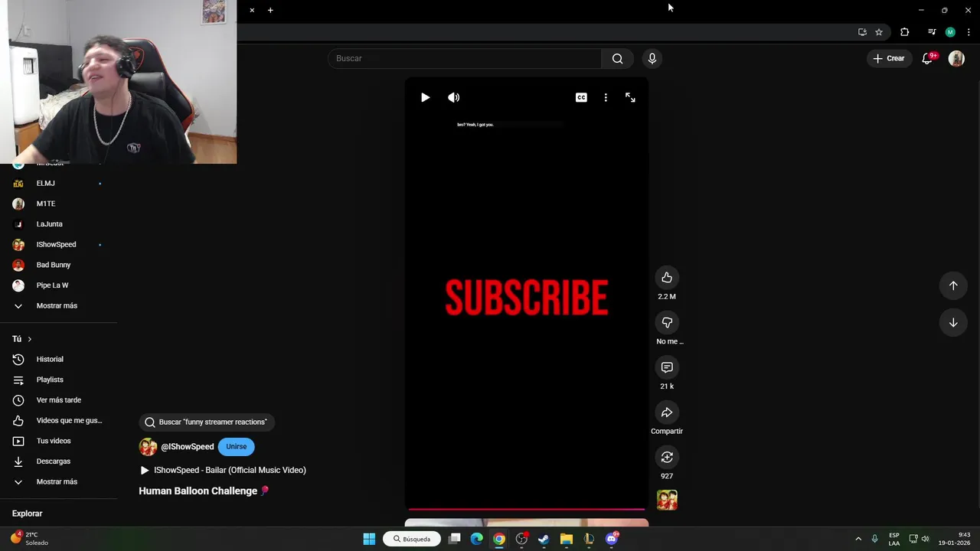Open the Windows Start menu
Image resolution: width=980 pixels, height=551 pixels.
[x=369, y=539]
